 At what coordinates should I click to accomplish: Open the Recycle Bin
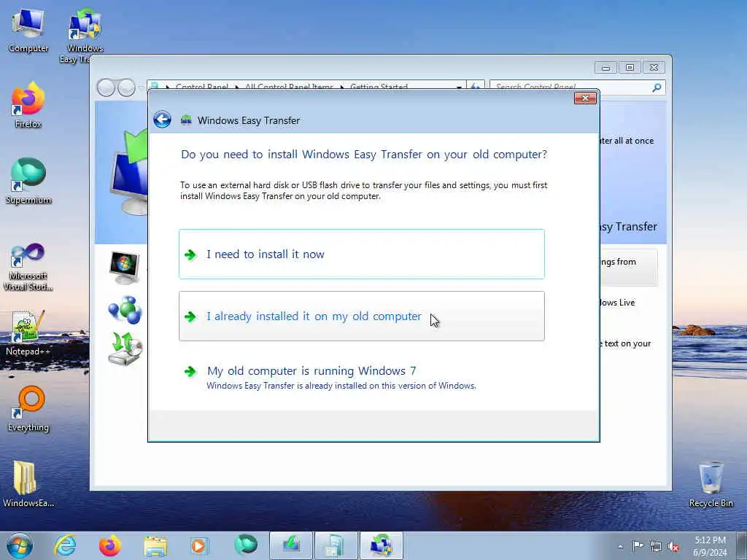[x=711, y=484]
